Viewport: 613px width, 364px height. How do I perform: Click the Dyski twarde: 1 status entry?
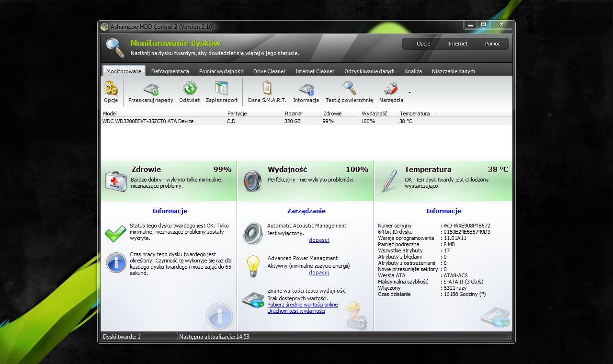point(122,337)
